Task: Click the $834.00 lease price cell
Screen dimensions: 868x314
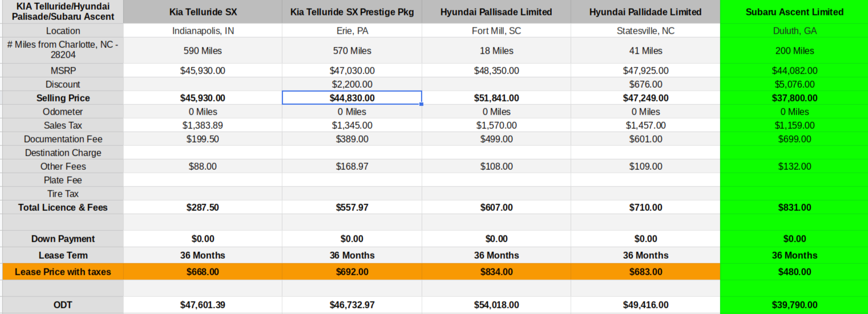Action: pyautogui.click(x=496, y=272)
